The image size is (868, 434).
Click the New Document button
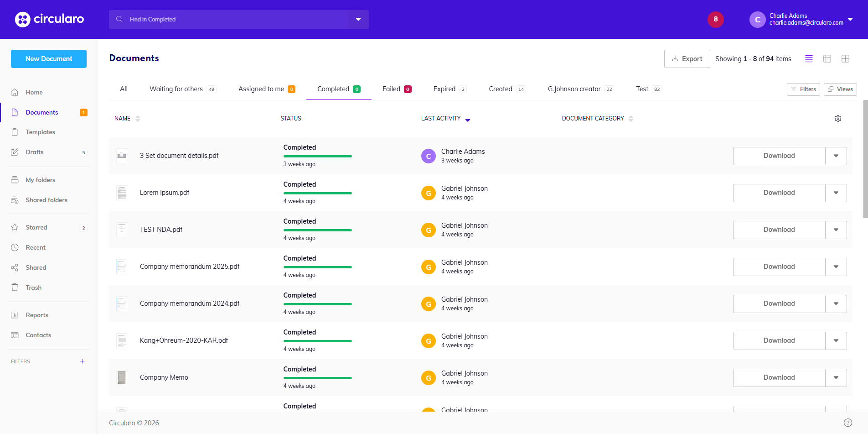pos(49,59)
